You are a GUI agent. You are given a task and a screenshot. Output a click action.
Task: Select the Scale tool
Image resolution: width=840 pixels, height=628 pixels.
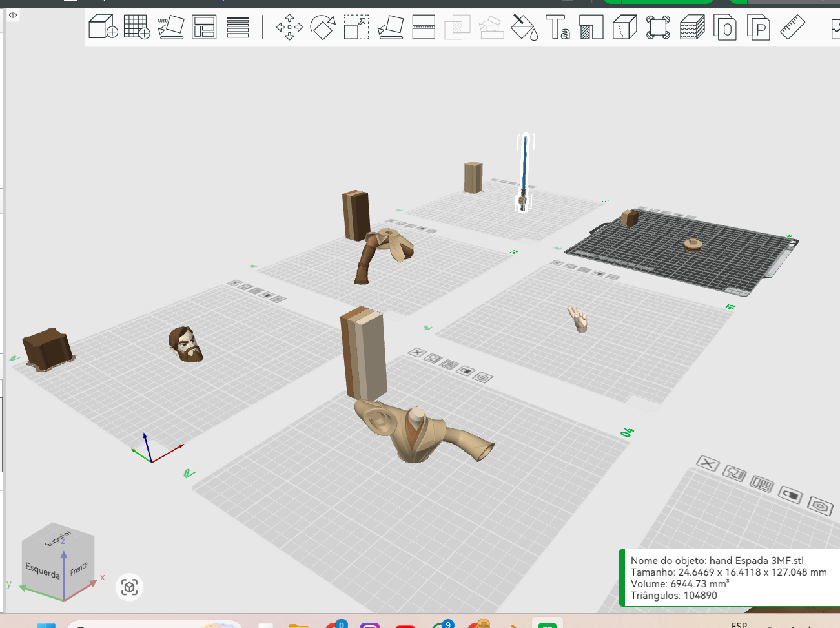tap(356, 27)
